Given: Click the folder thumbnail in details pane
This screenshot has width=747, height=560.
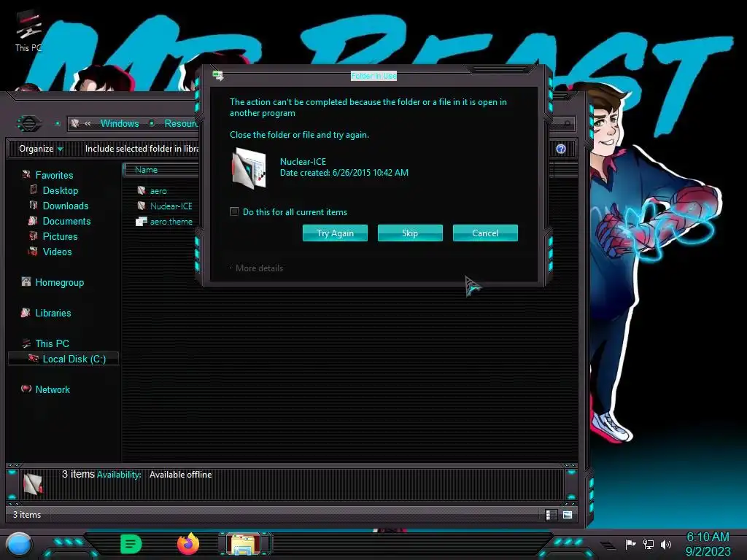Looking at the screenshot, I should pos(32,484).
